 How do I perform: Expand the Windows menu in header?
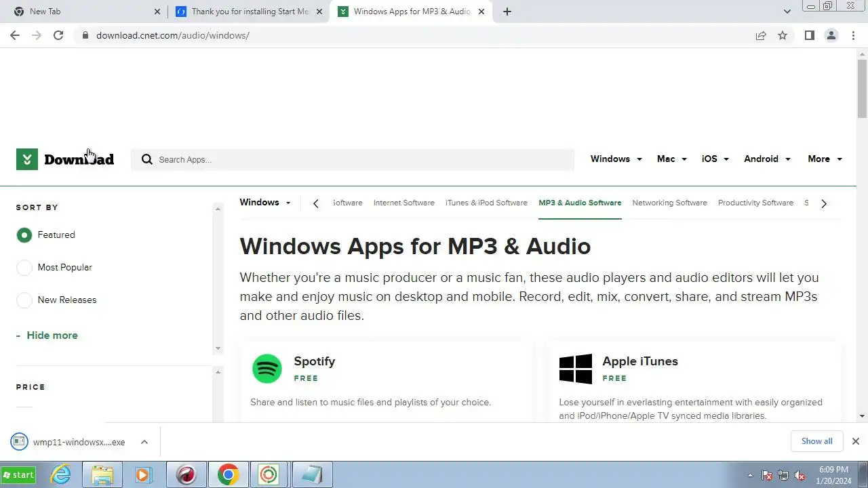coord(616,159)
